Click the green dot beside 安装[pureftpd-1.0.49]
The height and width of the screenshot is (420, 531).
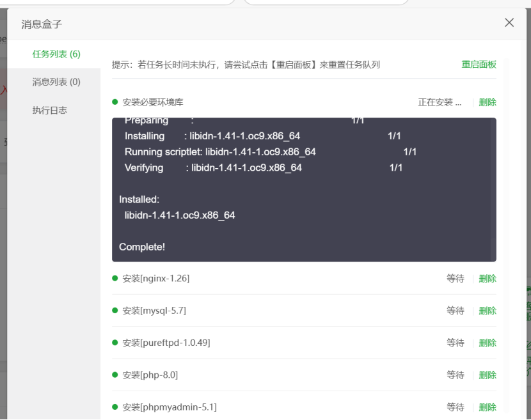click(115, 343)
